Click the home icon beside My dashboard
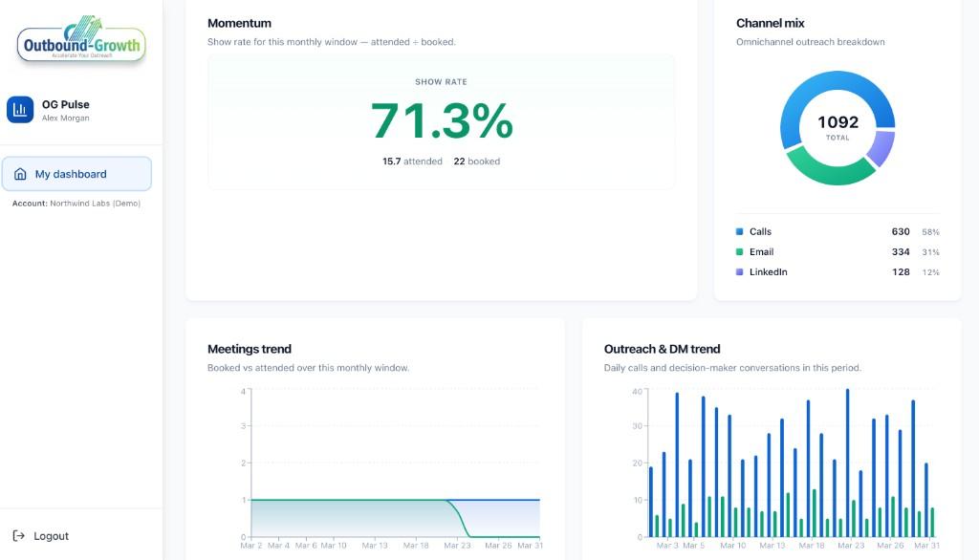The width and height of the screenshot is (979, 560). tap(20, 174)
